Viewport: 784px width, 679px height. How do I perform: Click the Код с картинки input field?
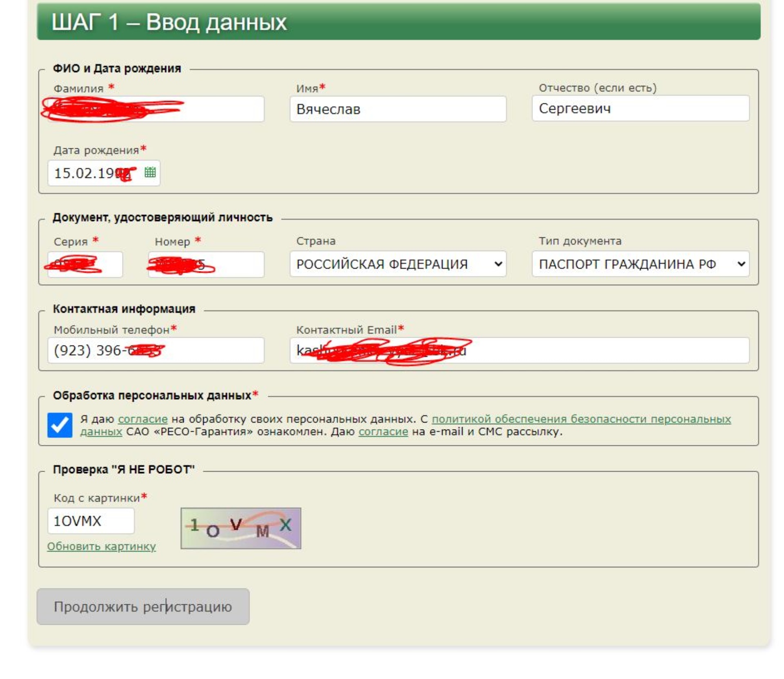coord(91,521)
